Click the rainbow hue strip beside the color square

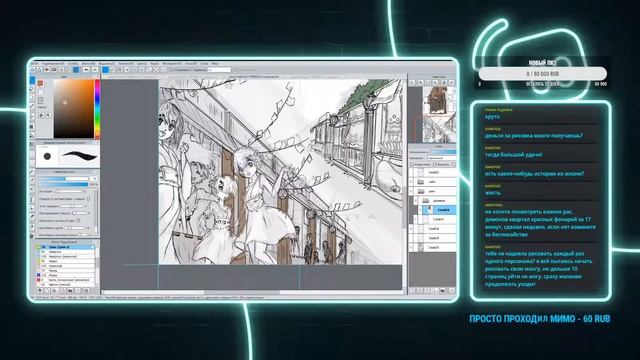pyautogui.click(x=97, y=109)
